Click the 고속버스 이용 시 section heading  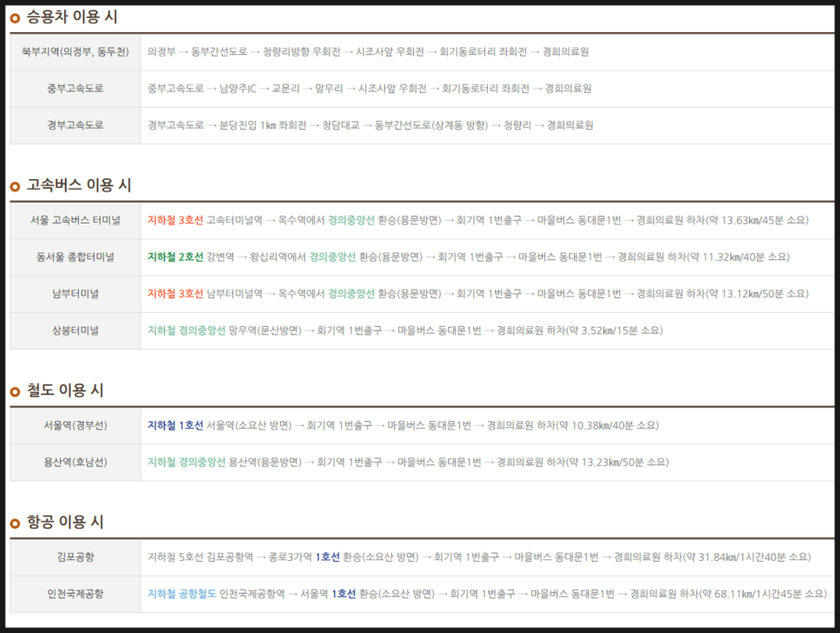[79, 185]
